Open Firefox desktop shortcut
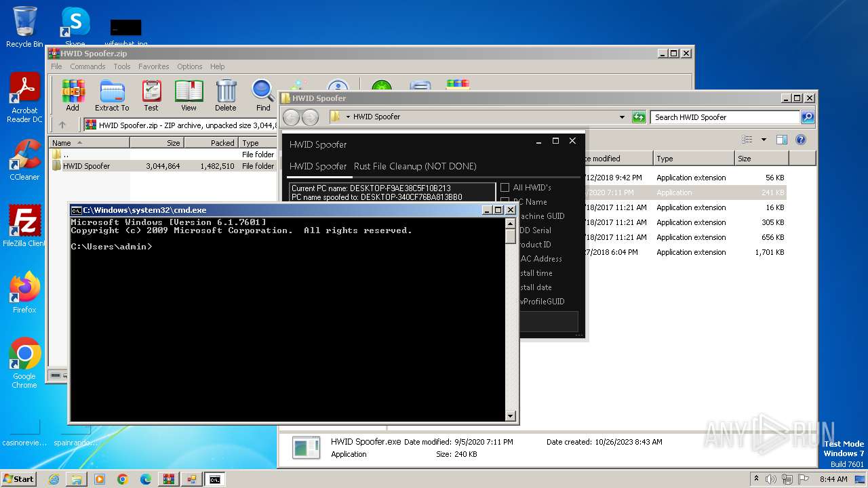This screenshot has height=488, width=868. click(24, 293)
